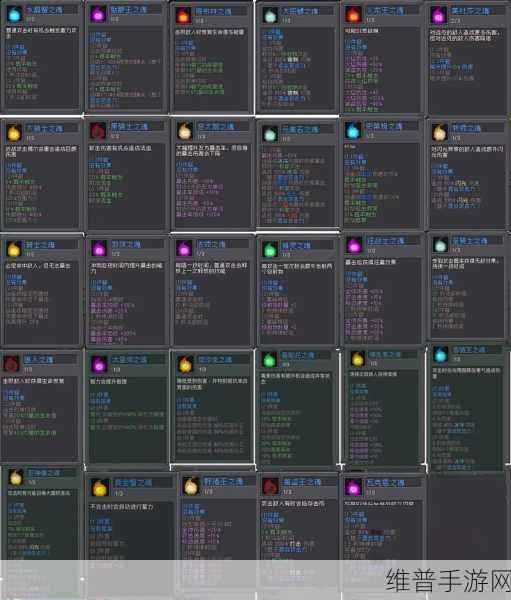Click the green flame icon in the fourth row

269,359
